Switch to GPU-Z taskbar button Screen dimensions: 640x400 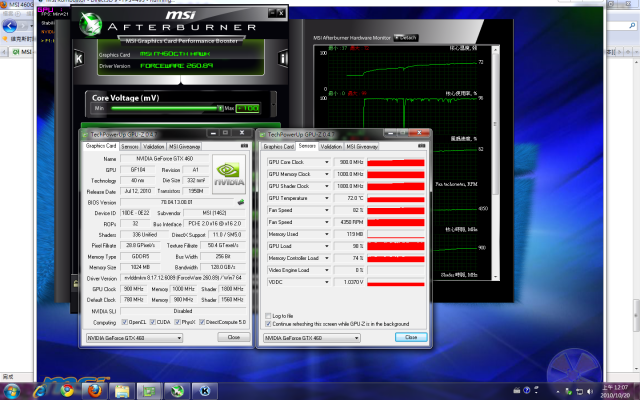tap(149, 391)
